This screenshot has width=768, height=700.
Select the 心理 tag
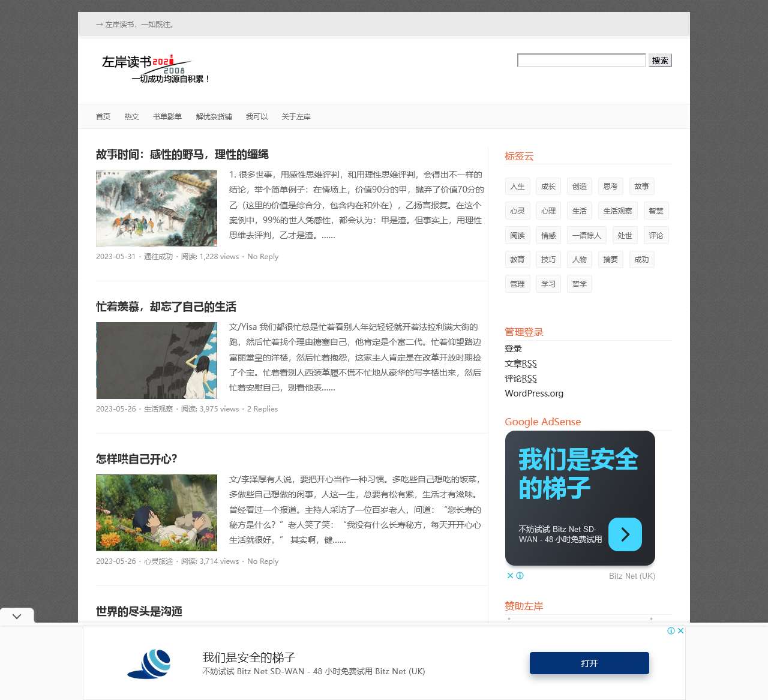548,211
